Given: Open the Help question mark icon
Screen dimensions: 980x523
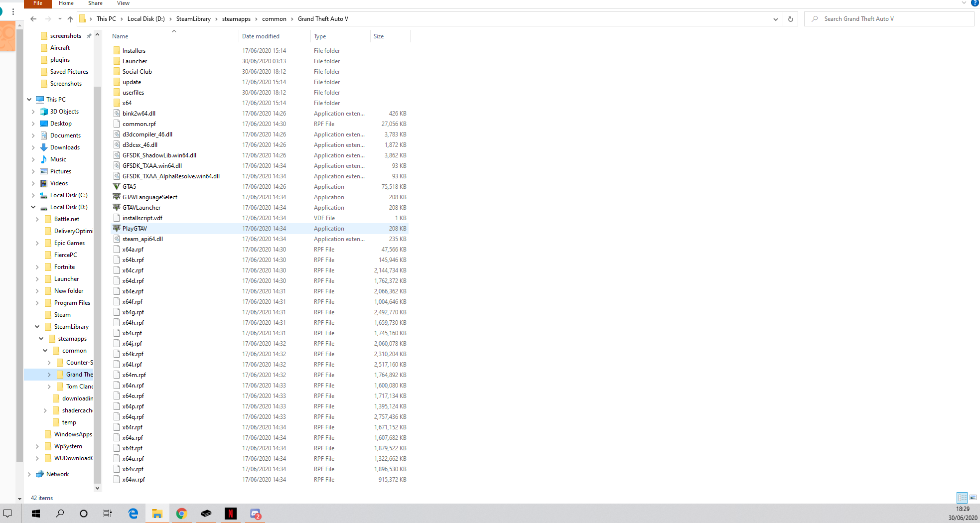Looking at the screenshot, I should coord(975,3).
